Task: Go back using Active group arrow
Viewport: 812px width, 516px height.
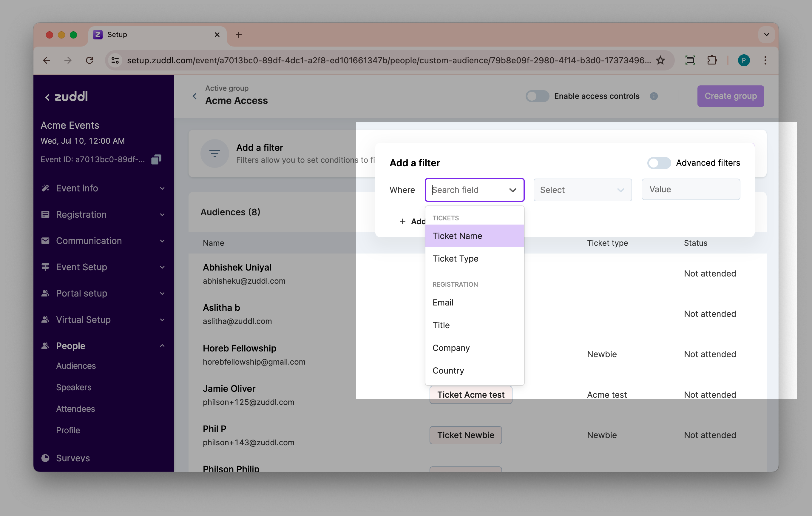Action: 194,96
